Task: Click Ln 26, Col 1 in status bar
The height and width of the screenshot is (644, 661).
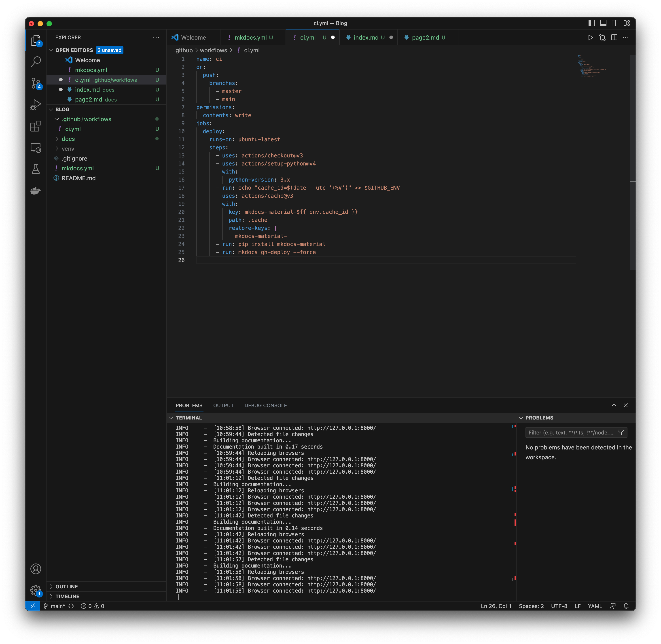Action: [x=496, y=606]
